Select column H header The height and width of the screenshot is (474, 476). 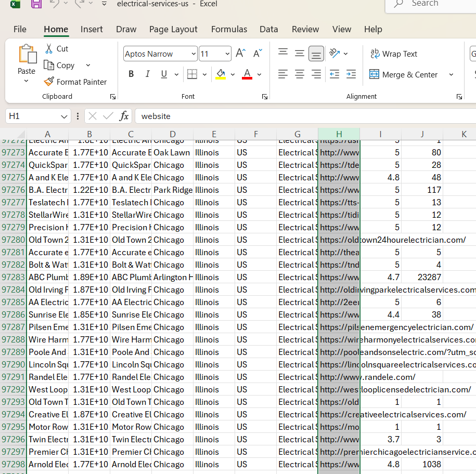coord(339,134)
